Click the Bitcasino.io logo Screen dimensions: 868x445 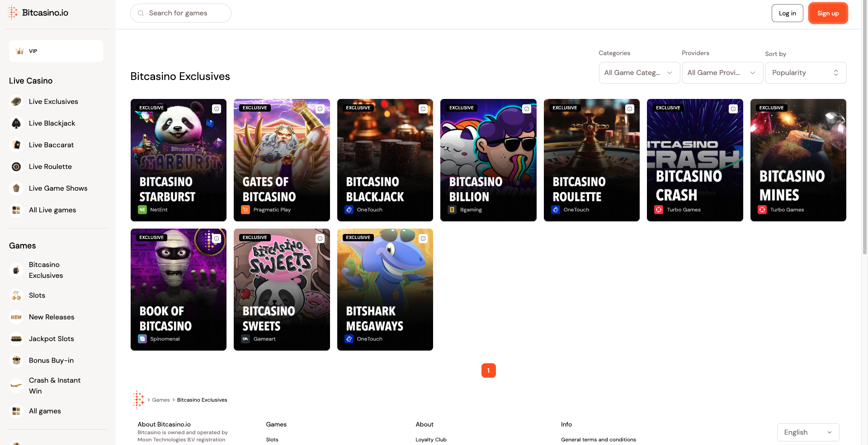click(x=38, y=13)
